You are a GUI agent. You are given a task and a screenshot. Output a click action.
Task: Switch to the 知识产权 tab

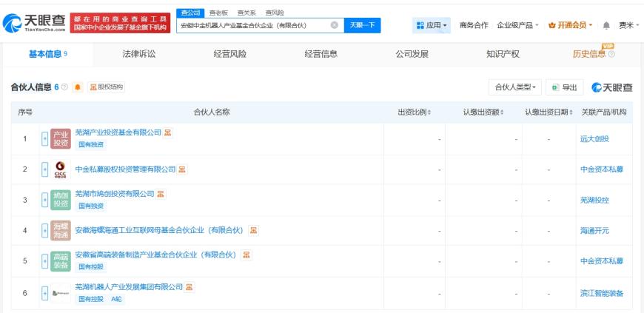(x=503, y=54)
